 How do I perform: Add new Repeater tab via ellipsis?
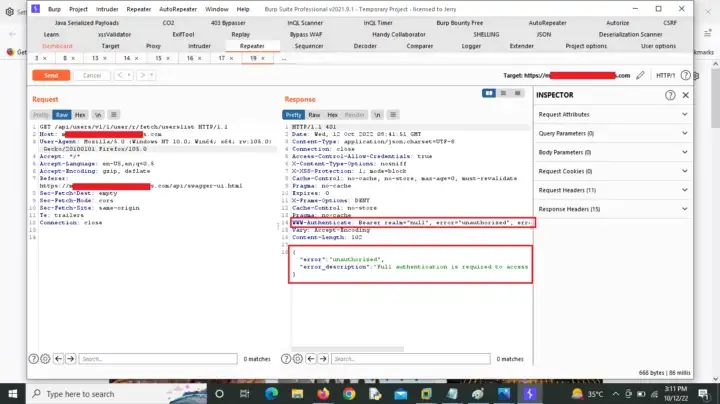(x=284, y=59)
